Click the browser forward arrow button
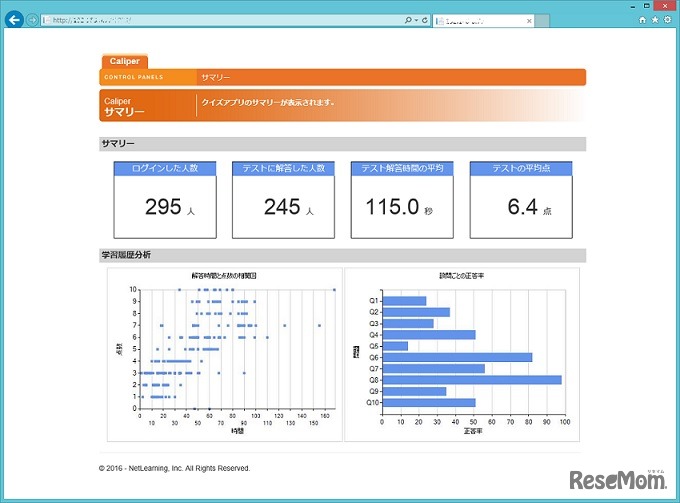 point(33,20)
